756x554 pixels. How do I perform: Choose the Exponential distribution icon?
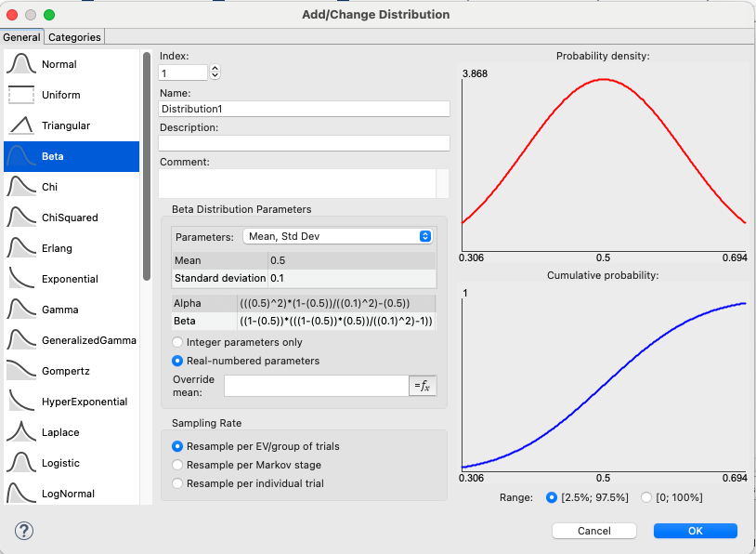click(21, 280)
